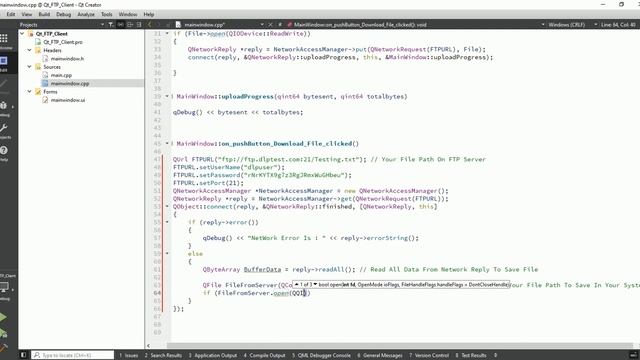The height and width of the screenshot is (360, 640).
Task: Open the Test Results pane
Action: point(471,356)
